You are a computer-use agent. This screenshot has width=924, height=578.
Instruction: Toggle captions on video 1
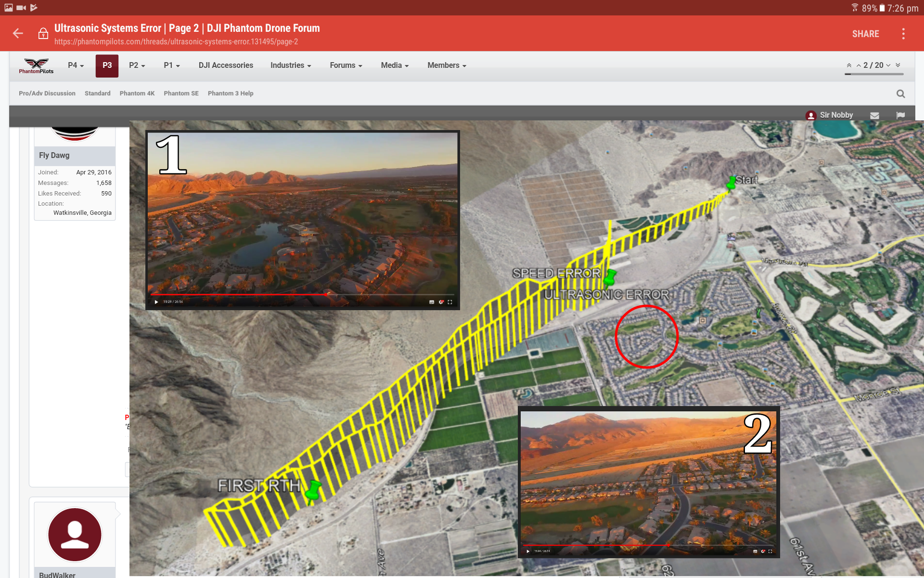click(x=432, y=302)
